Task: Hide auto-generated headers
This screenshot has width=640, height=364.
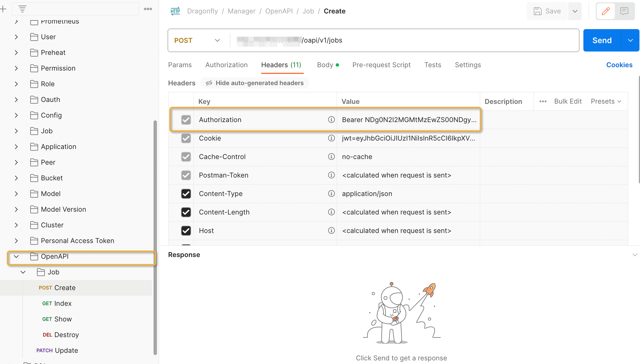Action: pyautogui.click(x=254, y=83)
